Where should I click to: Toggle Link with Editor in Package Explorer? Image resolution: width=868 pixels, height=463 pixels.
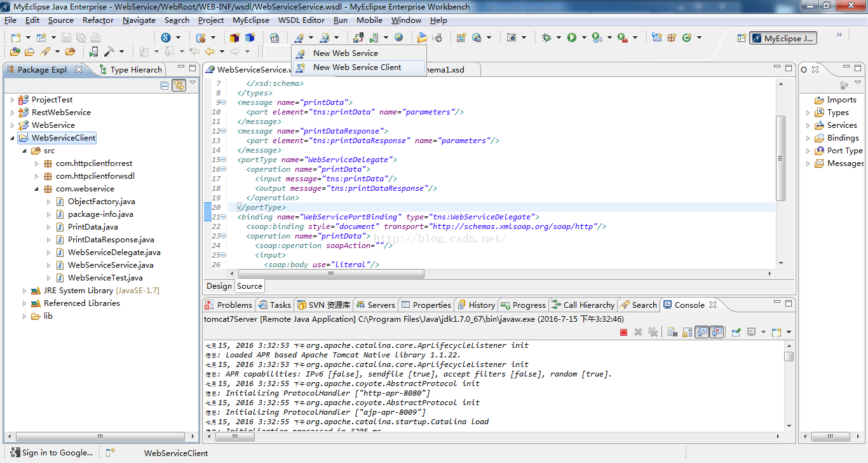(x=179, y=85)
